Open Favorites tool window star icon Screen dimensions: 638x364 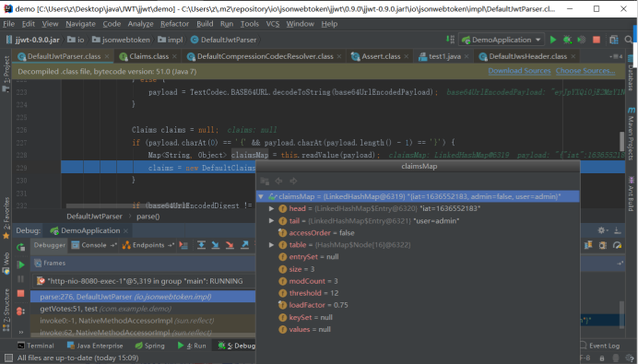(6, 236)
